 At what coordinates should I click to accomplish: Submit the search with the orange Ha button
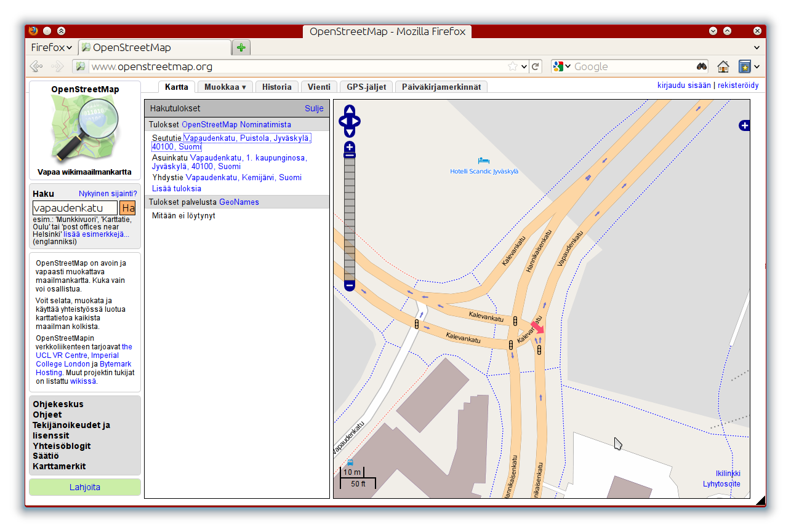point(127,208)
